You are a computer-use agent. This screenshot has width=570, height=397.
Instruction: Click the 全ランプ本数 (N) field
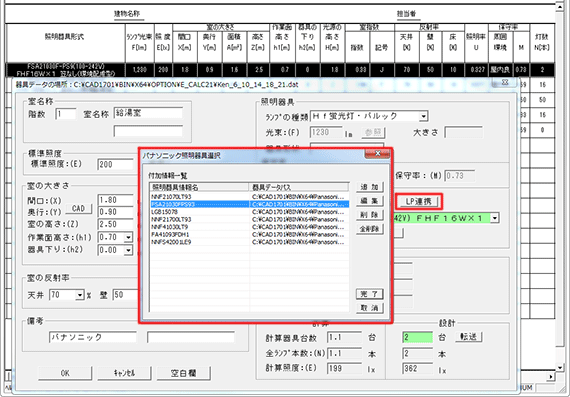[x=344, y=353]
